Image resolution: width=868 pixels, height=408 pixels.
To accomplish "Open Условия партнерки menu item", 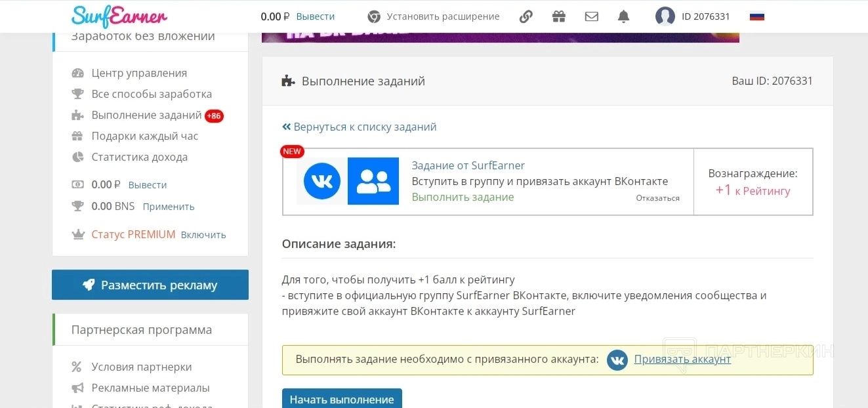I will point(142,367).
